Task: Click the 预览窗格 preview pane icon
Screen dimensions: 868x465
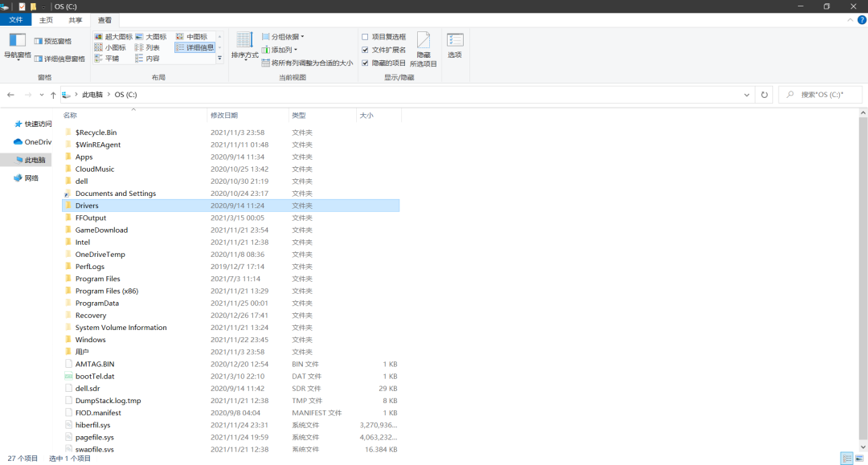Action: 39,41
